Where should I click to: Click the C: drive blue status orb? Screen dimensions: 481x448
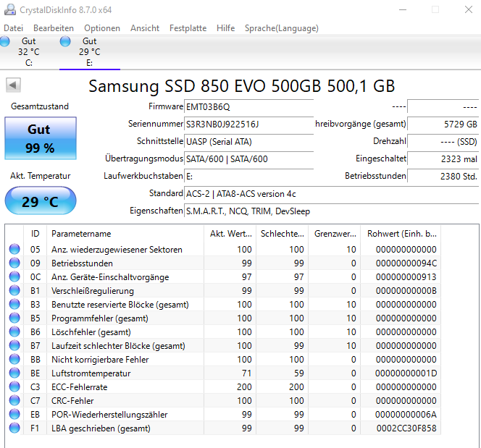(x=4, y=41)
